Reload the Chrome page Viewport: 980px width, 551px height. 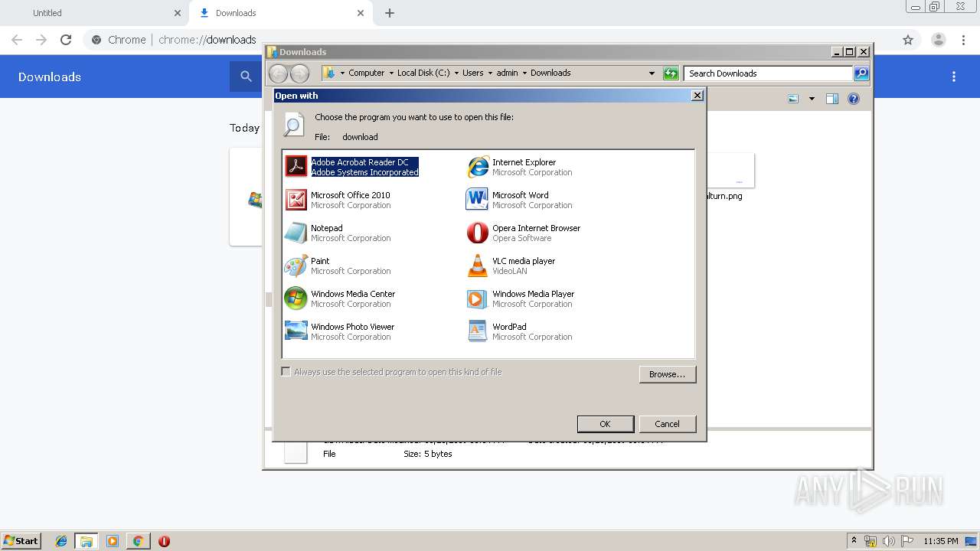tap(66, 40)
